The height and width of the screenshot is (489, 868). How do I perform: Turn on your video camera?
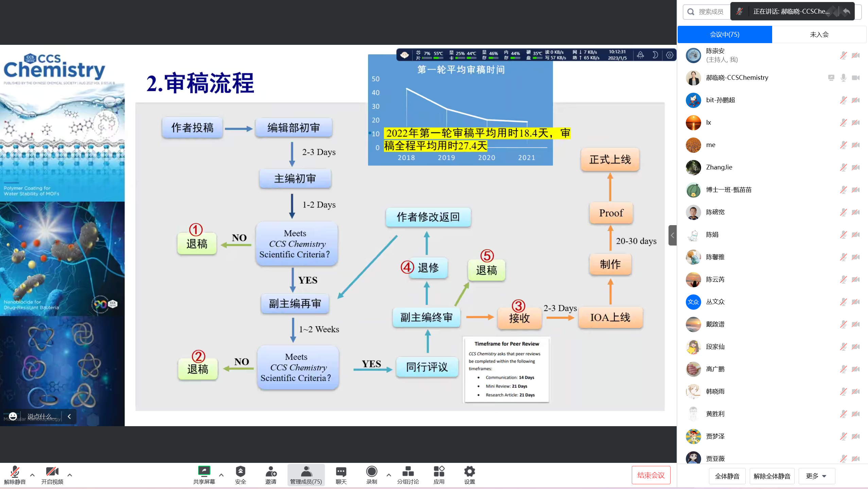coord(52,471)
